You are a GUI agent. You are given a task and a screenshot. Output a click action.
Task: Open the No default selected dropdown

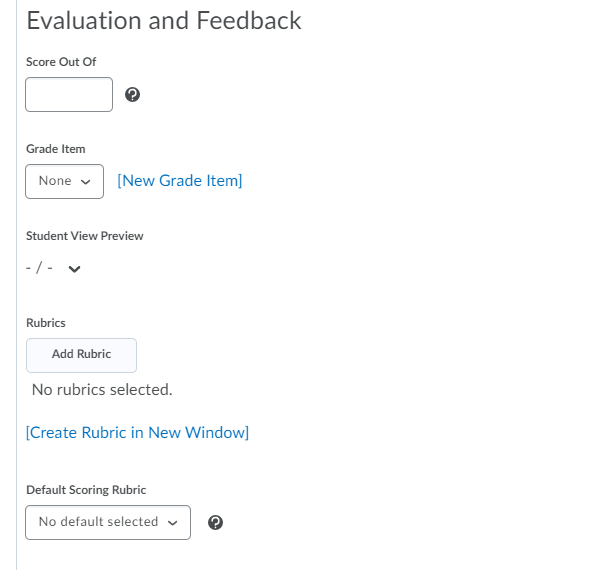click(x=108, y=522)
